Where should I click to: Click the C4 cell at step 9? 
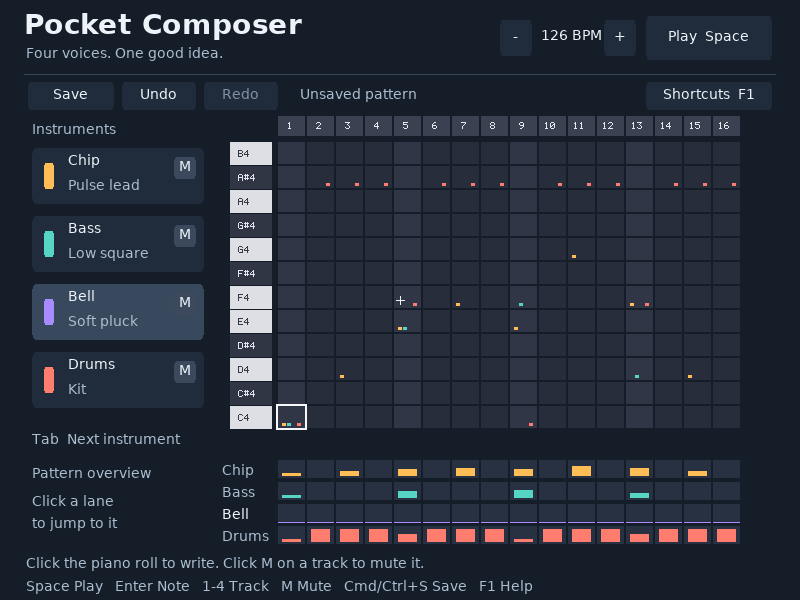click(523, 417)
